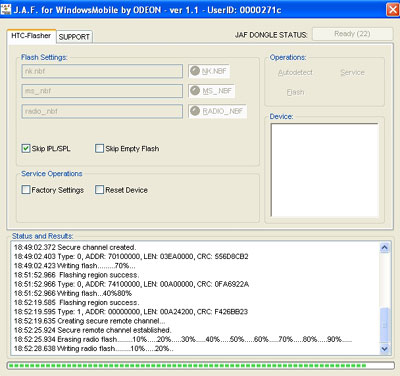Close the J.A.F. window
400x376 pixels.
392,9
